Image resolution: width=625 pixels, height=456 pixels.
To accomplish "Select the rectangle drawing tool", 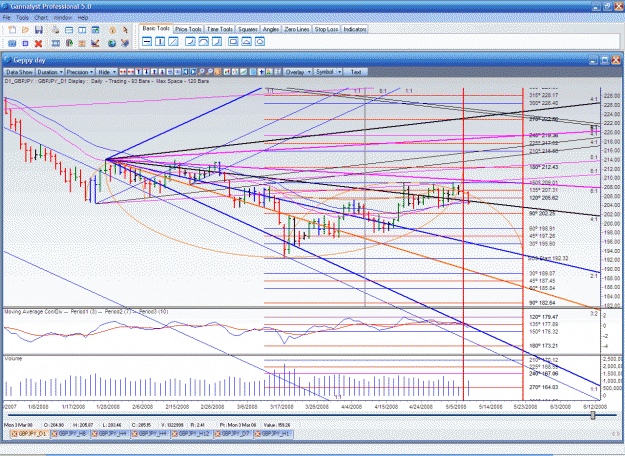I will tap(233, 41).
